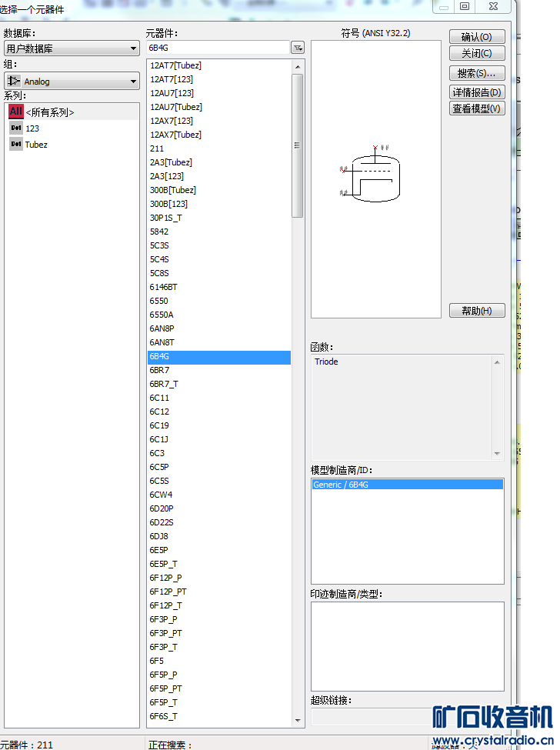Screen dimensions: 560x750
Task: Select the red All series icon
Action: click(16, 112)
